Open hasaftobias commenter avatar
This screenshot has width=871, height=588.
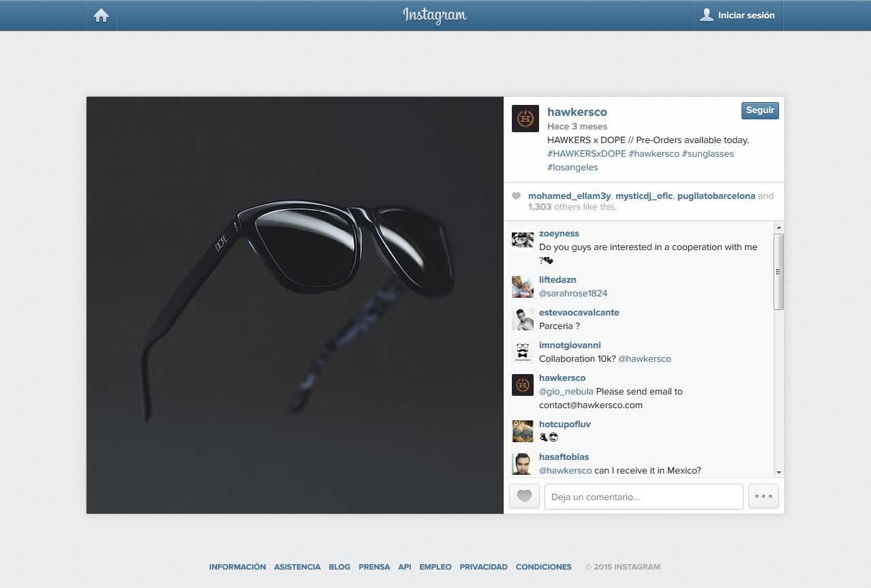click(523, 464)
